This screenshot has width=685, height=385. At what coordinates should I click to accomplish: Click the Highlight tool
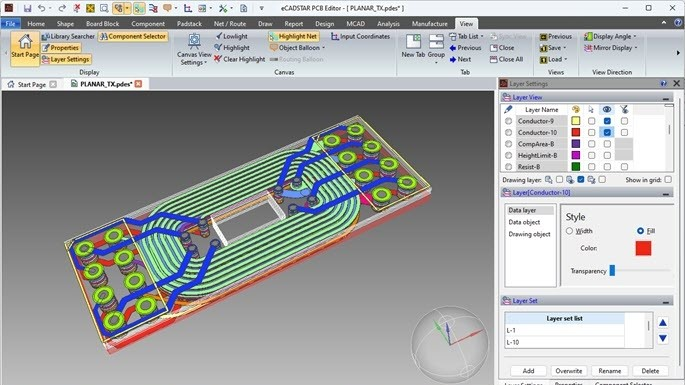(232, 48)
